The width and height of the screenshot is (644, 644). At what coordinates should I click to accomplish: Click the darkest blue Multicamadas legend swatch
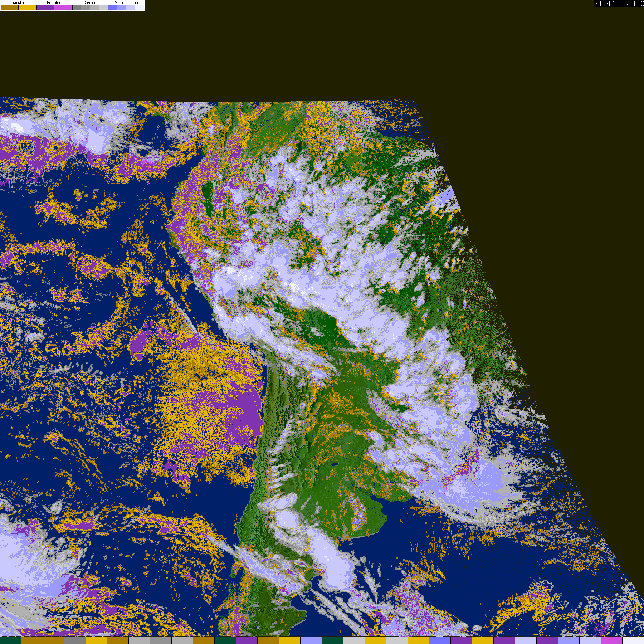click(113, 7)
